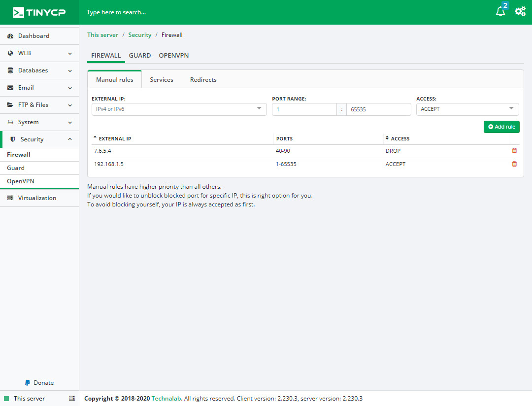The width and height of the screenshot is (532, 406).
Task: Select the Manual rules tab
Action: (x=115, y=79)
